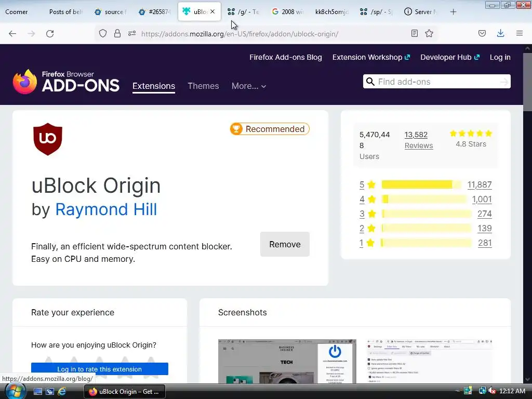The width and height of the screenshot is (532, 399).
Task: Click the site security padlock icon
Action: tap(117, 34)
